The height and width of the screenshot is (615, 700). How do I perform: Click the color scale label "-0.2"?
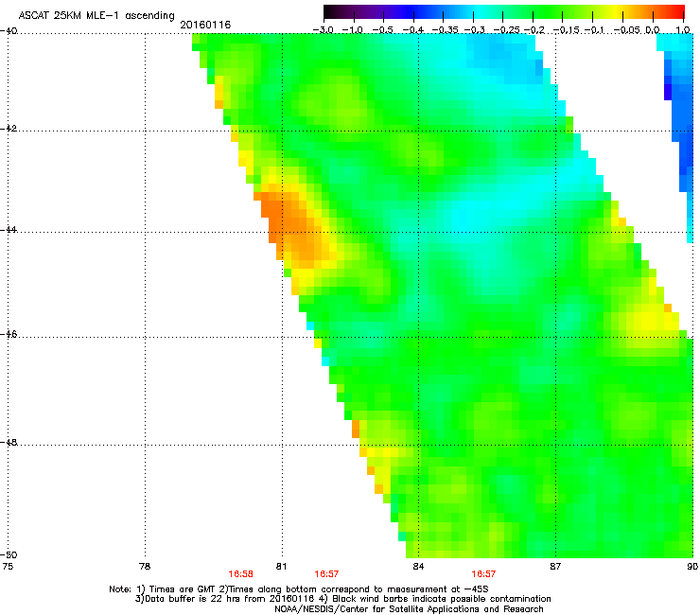pos(534,30)
